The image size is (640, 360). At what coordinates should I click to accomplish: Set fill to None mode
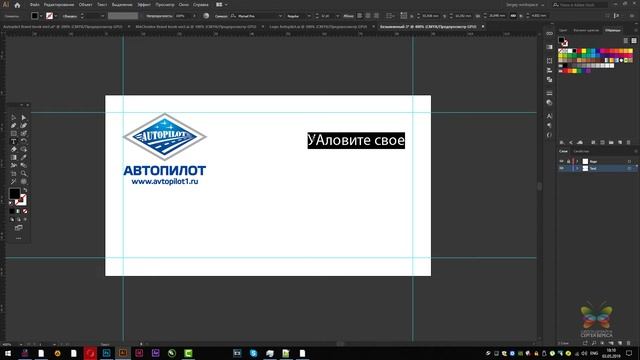(x=25, y=211)
